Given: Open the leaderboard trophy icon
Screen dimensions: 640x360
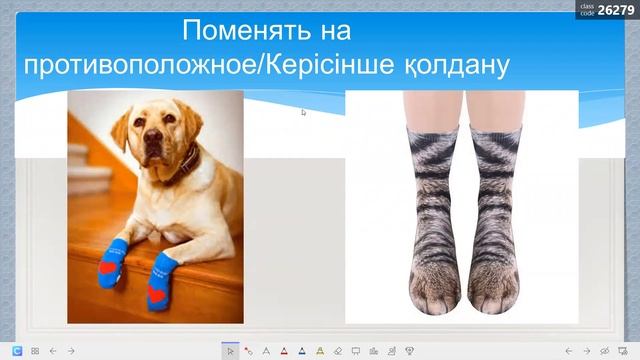Looking at the screenshot, I should (410, 351).
